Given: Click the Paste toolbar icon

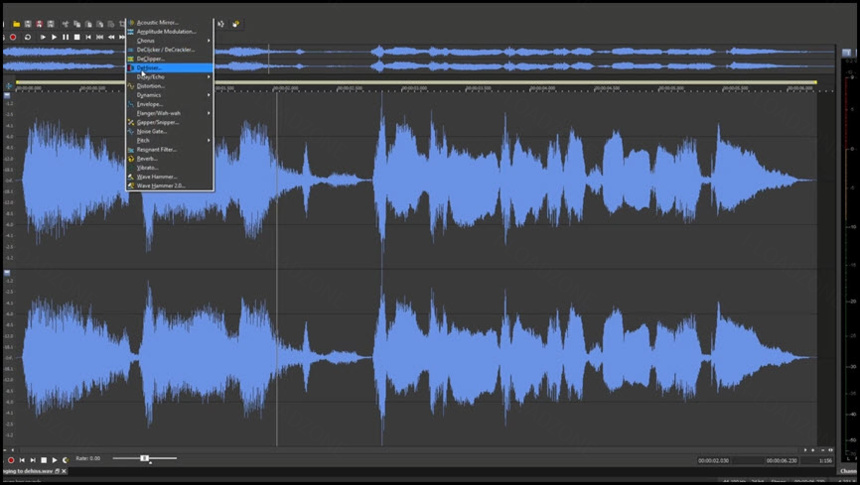Looking at the screenshot, I should click(x=88, y=24).
